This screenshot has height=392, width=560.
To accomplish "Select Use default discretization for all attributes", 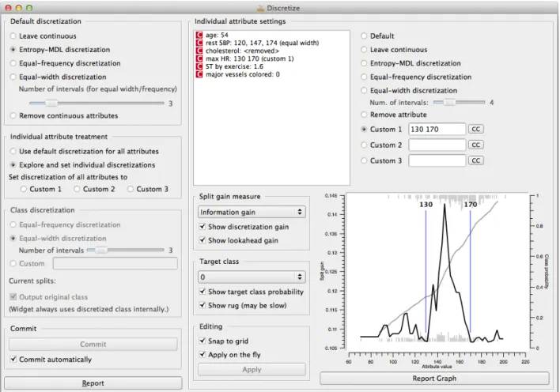I will coord(13,151).
